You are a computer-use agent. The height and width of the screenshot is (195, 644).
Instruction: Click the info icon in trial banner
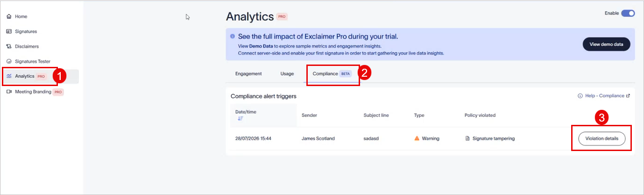point(233,36)
